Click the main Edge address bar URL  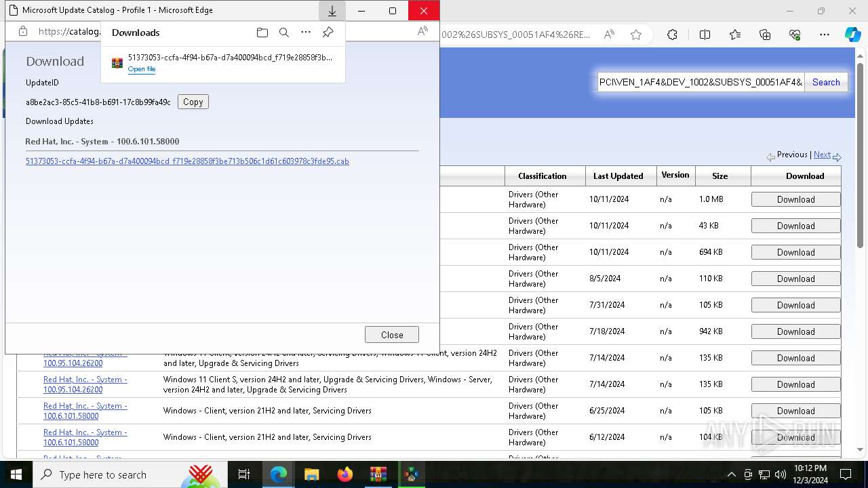515,35
